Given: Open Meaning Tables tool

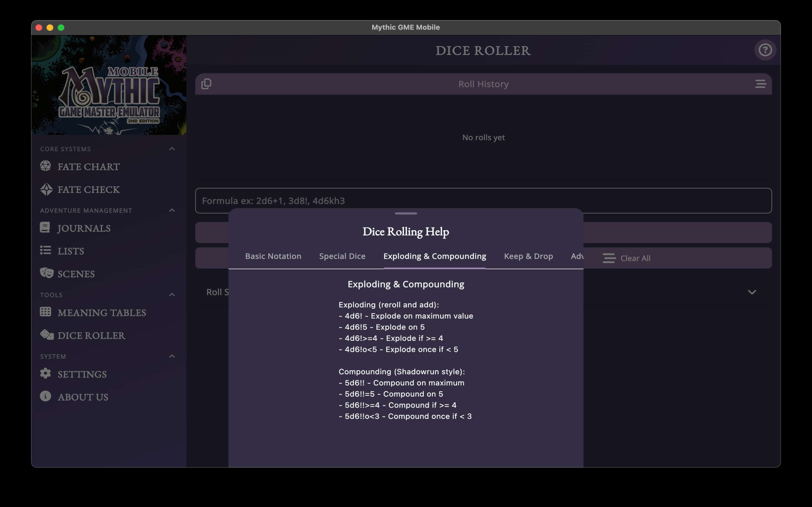Looking at the screenshot, I should coord(101,313).
